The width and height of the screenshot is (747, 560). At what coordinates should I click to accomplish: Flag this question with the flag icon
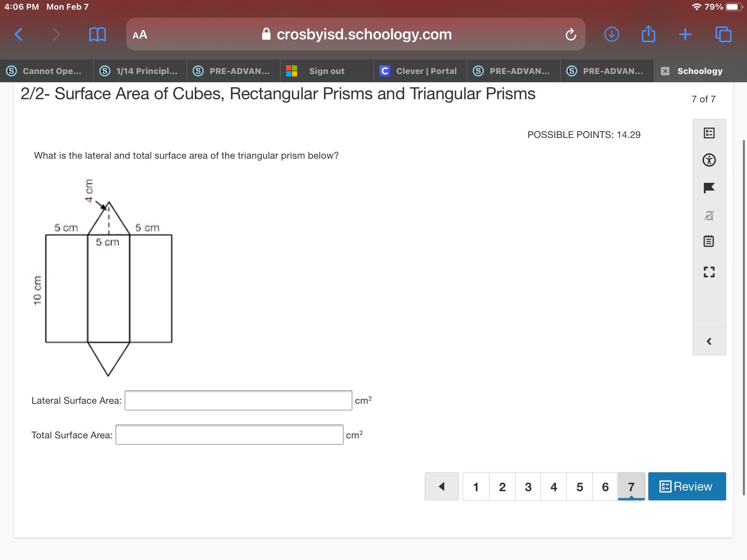(x=709, y=188)
